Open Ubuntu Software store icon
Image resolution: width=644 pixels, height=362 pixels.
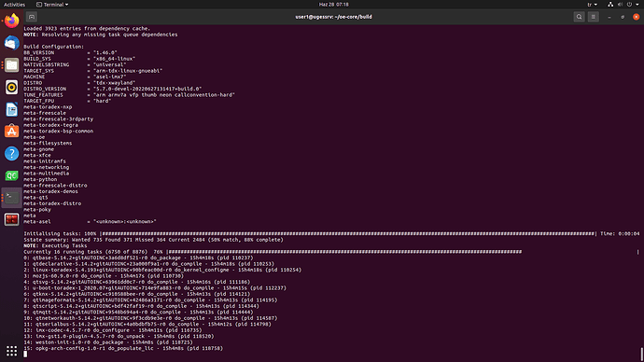11,132
